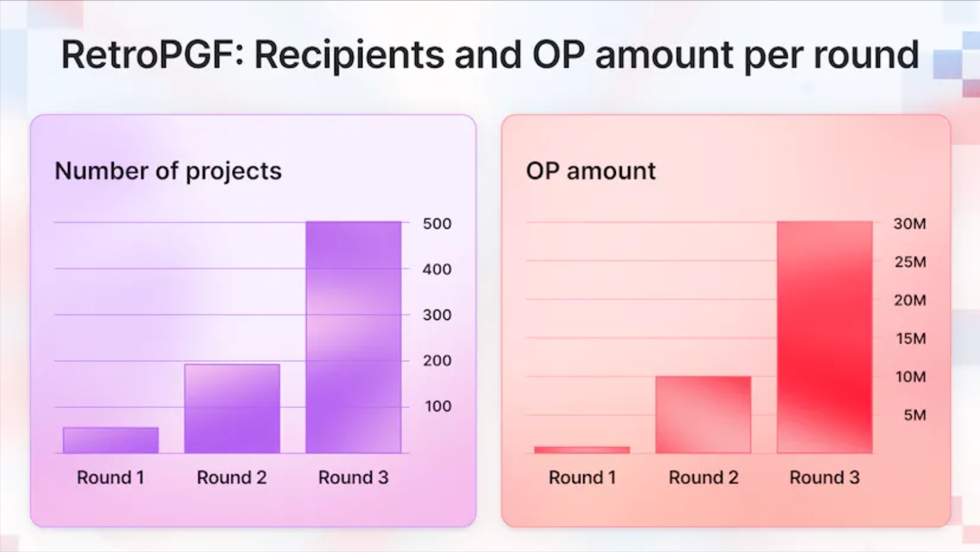Viewport: 980px width, 552px height.
Task: Click the 200 axis label in projects chart
Action: click(437, 360)
